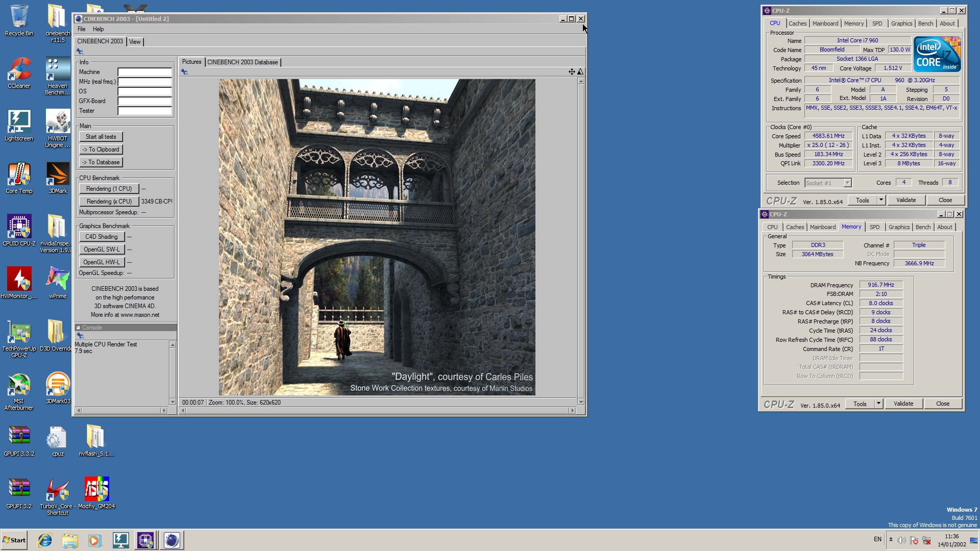Select the Bench tab in the Memory CPU-Z window
Screen dimensions: 980x551
pyautogui.click(x=923, y=227)
